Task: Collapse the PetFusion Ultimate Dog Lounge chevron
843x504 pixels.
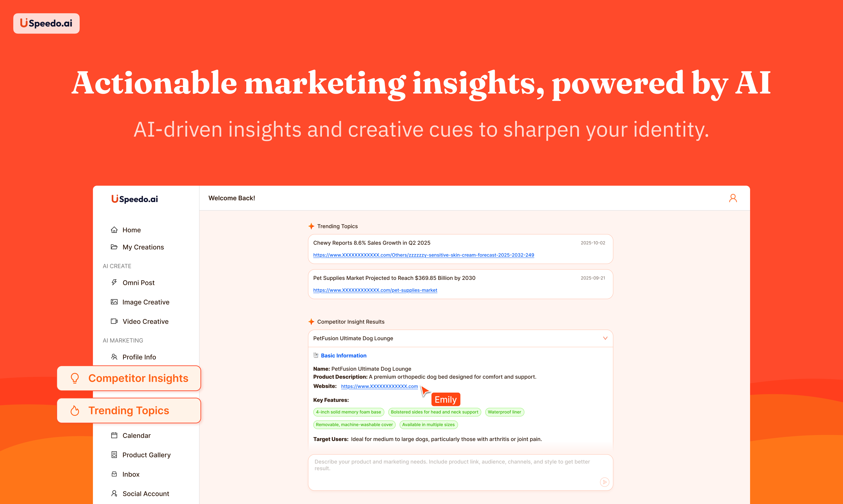Action: [x=605, y=338]
